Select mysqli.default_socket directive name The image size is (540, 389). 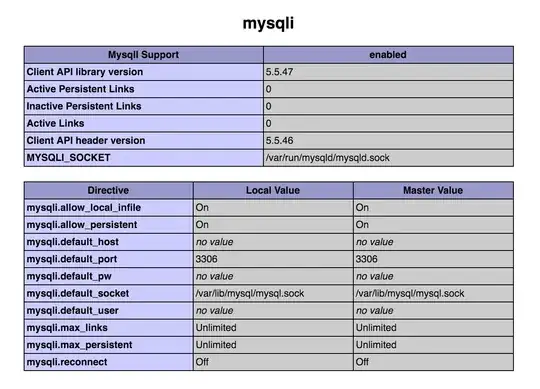tap(77, 293)
